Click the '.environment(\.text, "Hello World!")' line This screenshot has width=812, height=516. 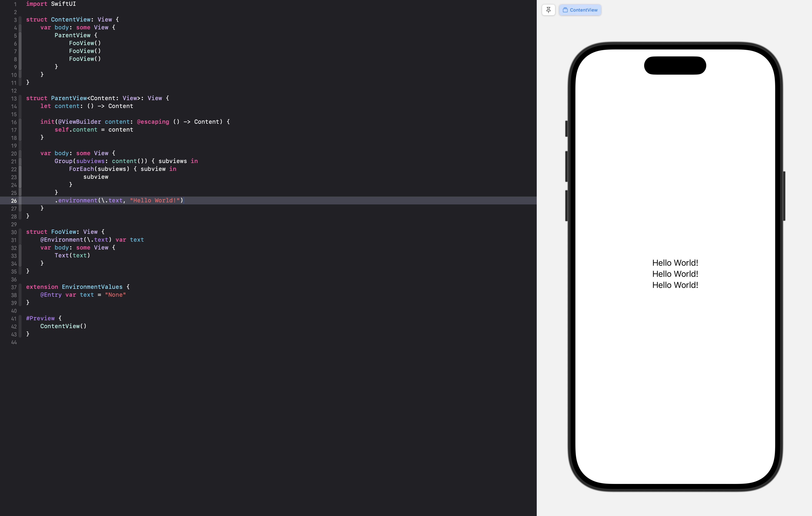(119, 200)
